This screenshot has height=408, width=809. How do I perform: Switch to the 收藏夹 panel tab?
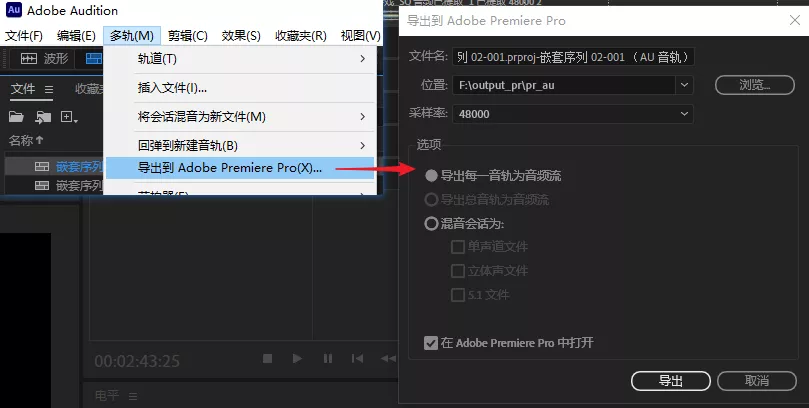pyautogui.click(x=90, y=89)
